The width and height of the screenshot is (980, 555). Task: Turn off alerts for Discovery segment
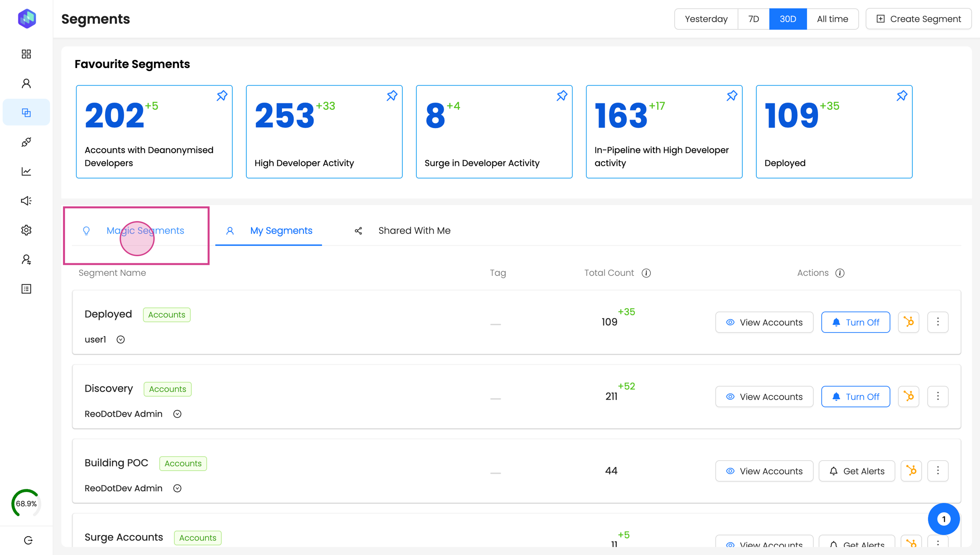coord(855,397)
